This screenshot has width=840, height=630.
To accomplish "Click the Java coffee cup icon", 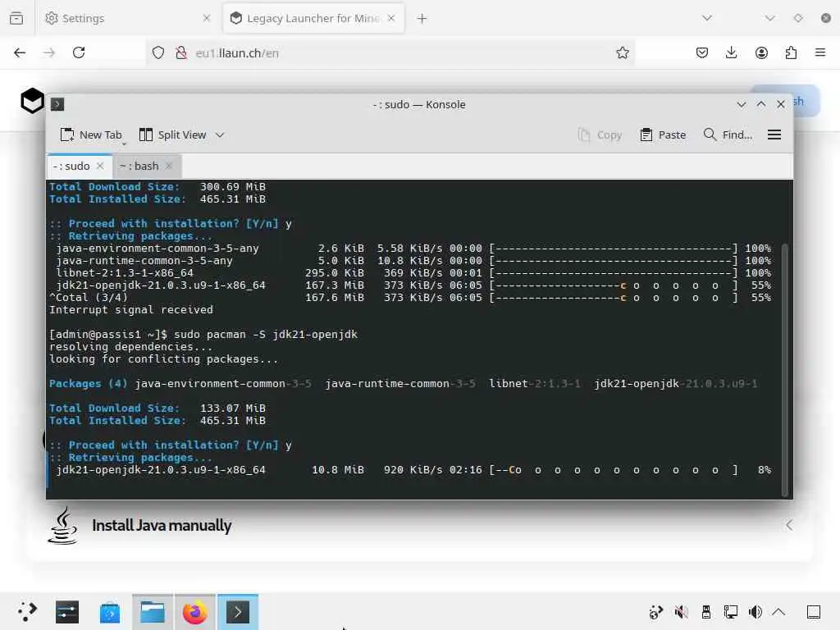I will click(x=63, y=526).
